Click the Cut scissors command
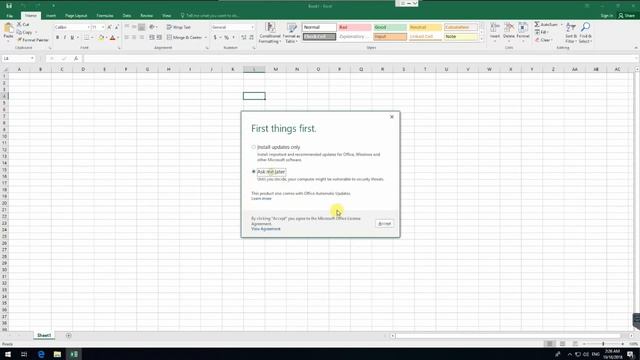Screen dimensions: 640x360 coord(23,24)
